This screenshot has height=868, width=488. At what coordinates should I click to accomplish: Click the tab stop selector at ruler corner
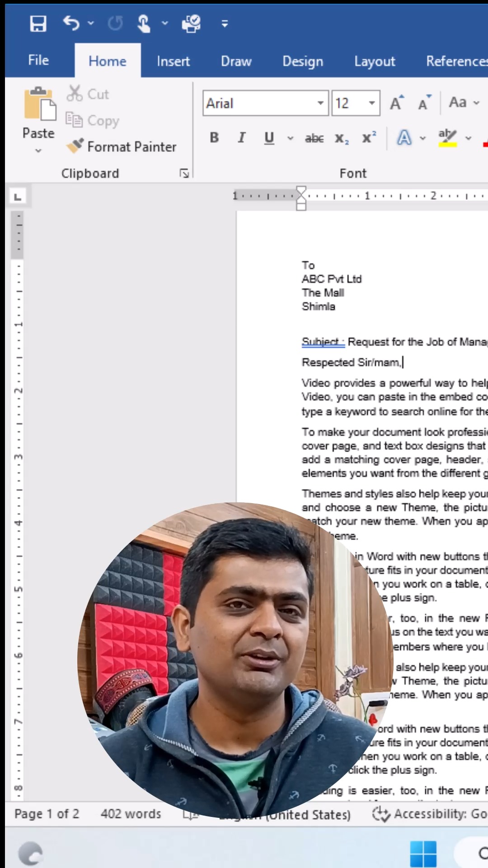pos(18,197)
